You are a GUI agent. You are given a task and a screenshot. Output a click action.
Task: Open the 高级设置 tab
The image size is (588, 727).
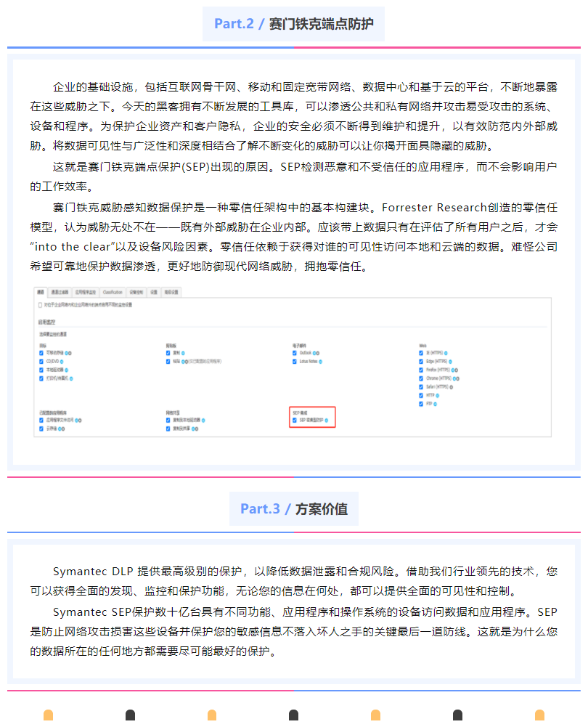(x=171, y=292)
